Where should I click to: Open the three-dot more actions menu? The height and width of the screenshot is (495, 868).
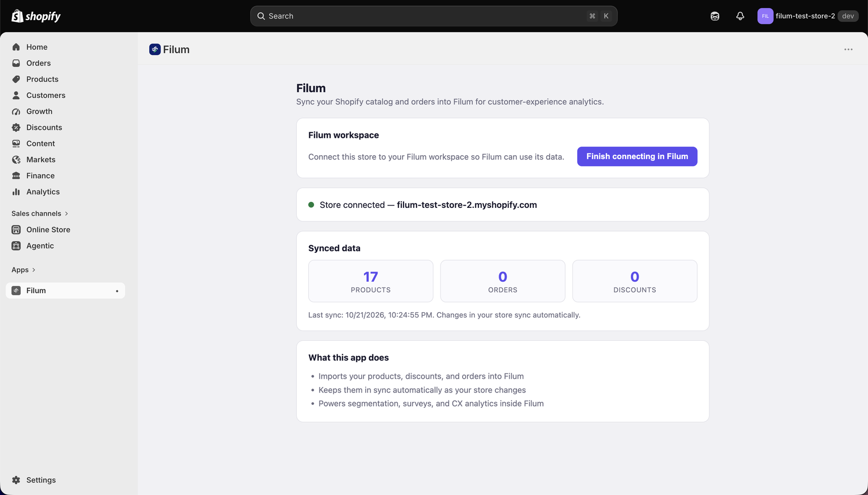(x=848, y=49)
